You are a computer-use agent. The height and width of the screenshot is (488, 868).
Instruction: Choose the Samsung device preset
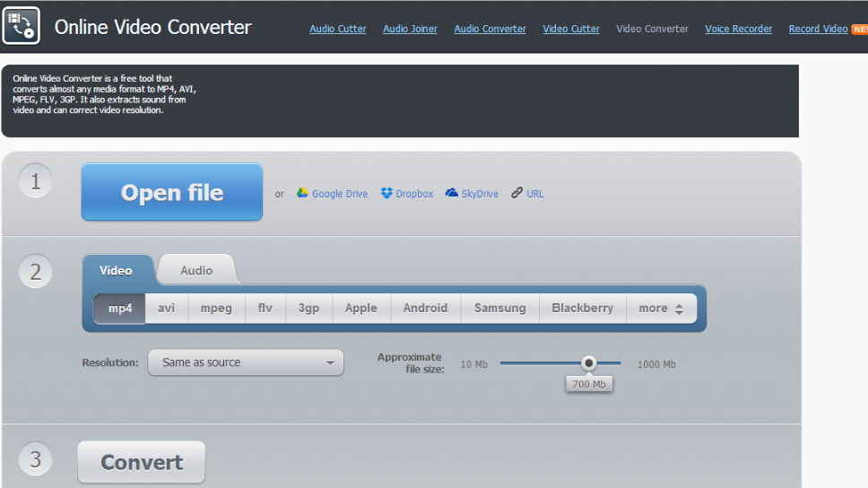[499, 308]
